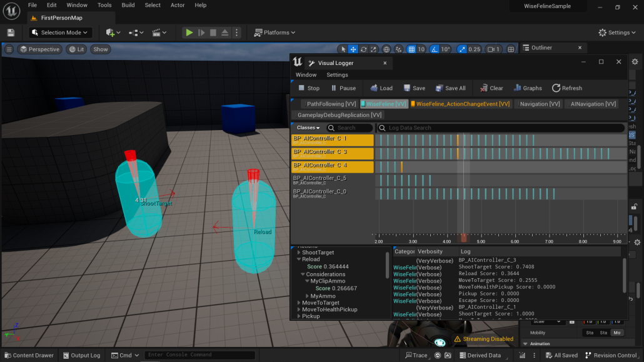
Task: Switch to FirstPersonMap tab
Action: (x=62, y=18)
